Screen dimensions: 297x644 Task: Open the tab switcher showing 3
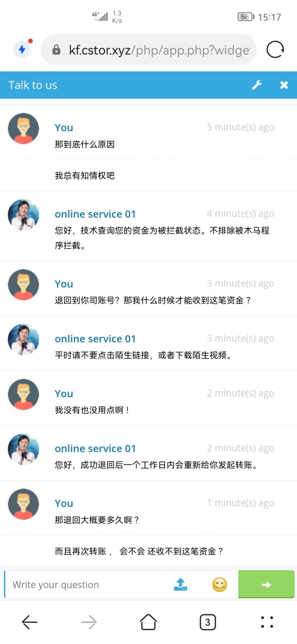(207, 622)
